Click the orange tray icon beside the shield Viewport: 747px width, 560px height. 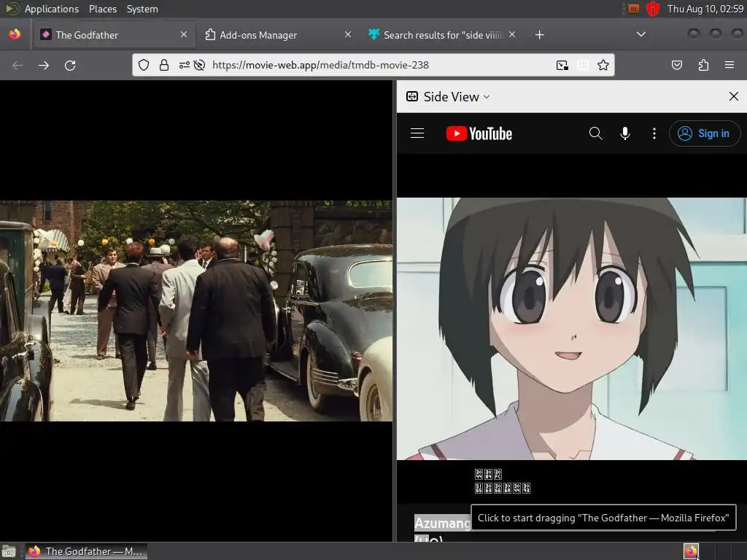(633, 9)
